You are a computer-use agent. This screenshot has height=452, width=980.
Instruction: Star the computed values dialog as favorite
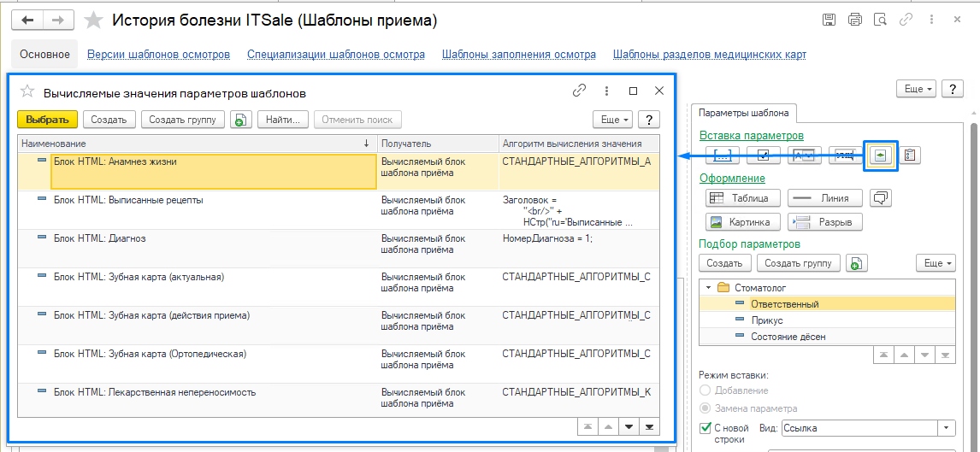coord(27,91)
